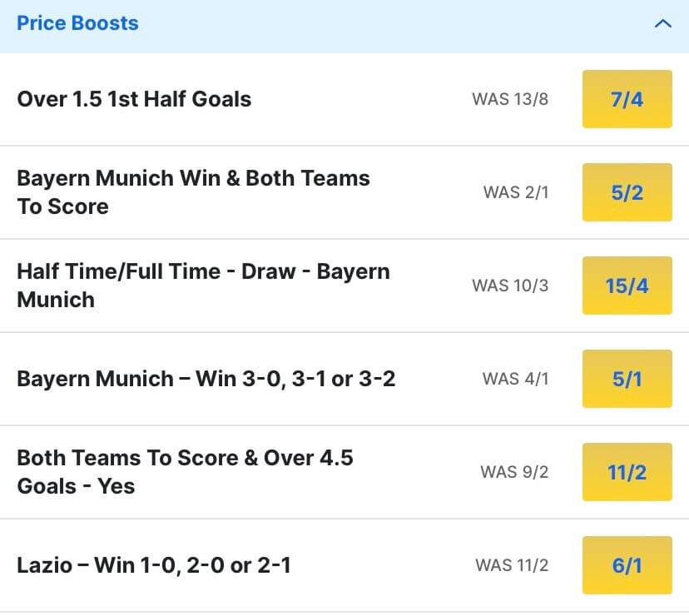Click Lazio Win 1-0, 2-0 or 2-1 label

154,565
